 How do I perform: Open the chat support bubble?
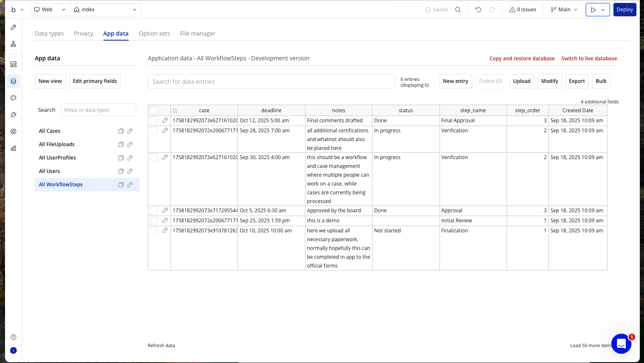tap(621, 344)
